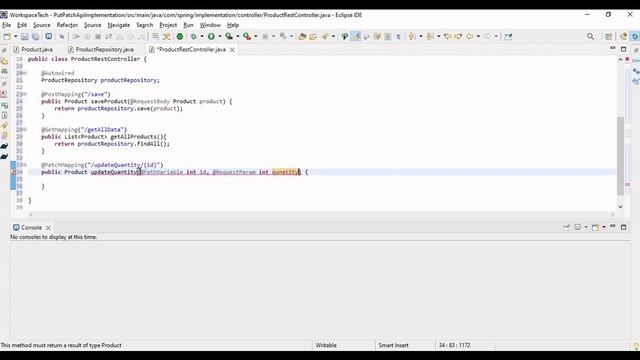Collapse the @Autowired fold at line 20

pyautogui.click(x=25, y=73)
